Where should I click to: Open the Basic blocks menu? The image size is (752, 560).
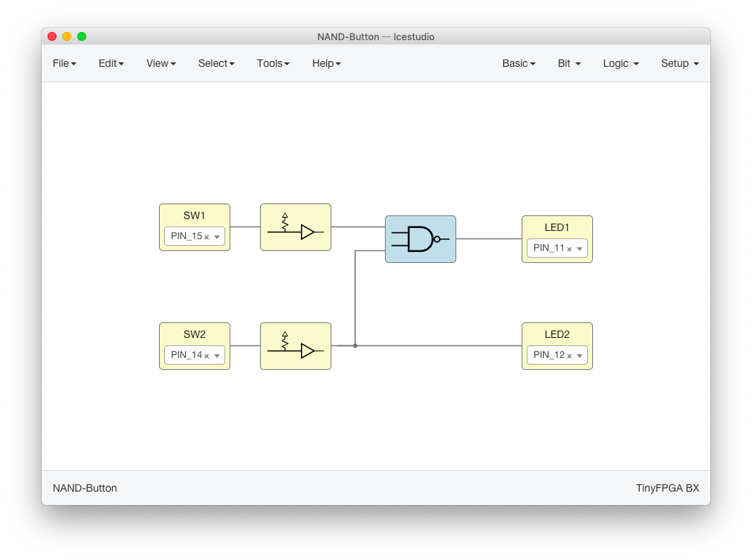(x=519, y=64)
